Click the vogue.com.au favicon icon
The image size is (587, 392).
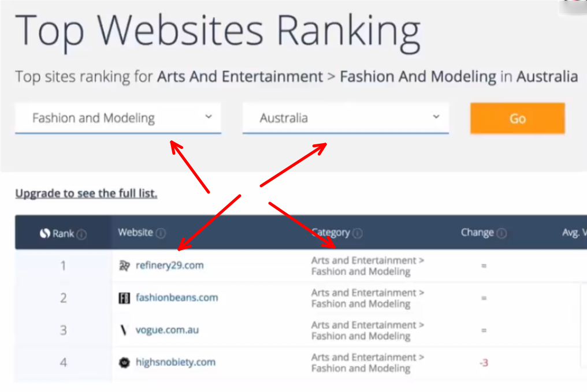click(x=124, y=330)
